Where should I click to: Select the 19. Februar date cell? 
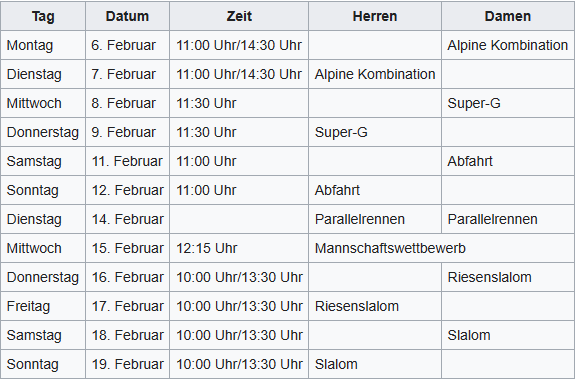coord(127,364)
